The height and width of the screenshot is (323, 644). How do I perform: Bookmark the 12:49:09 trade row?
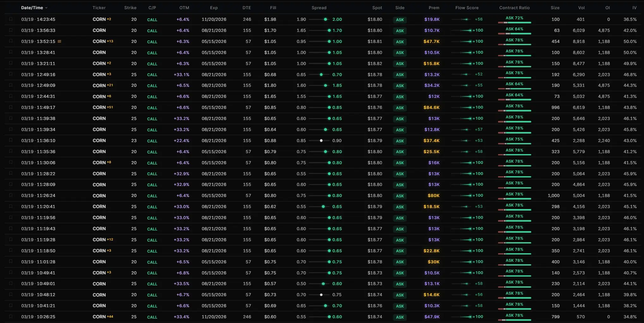pyautogui.click(x=11, y=85)
